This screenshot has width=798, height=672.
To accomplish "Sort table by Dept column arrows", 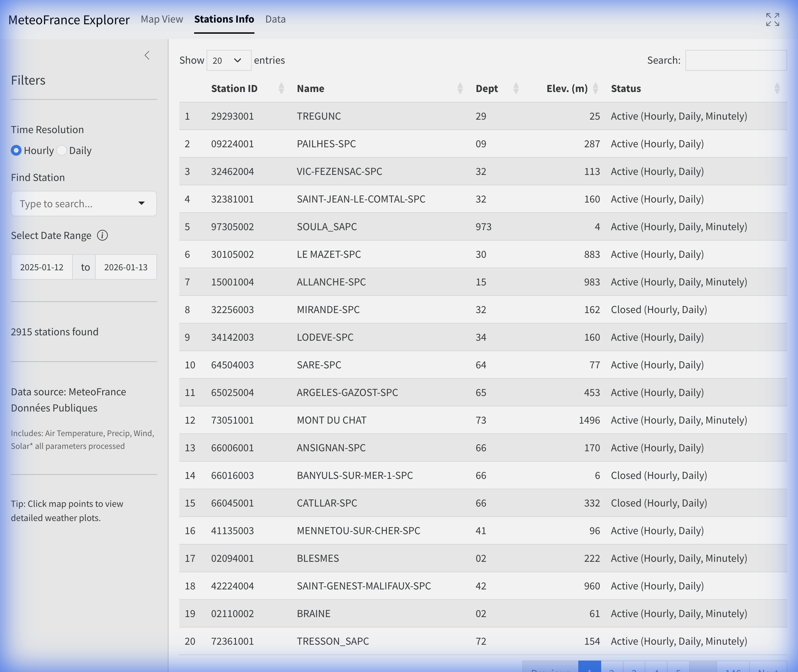I will [516, 88].
